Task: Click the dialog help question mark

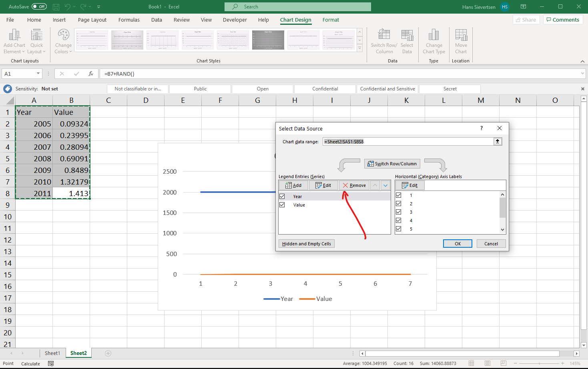Action: (x=482, y=128)
